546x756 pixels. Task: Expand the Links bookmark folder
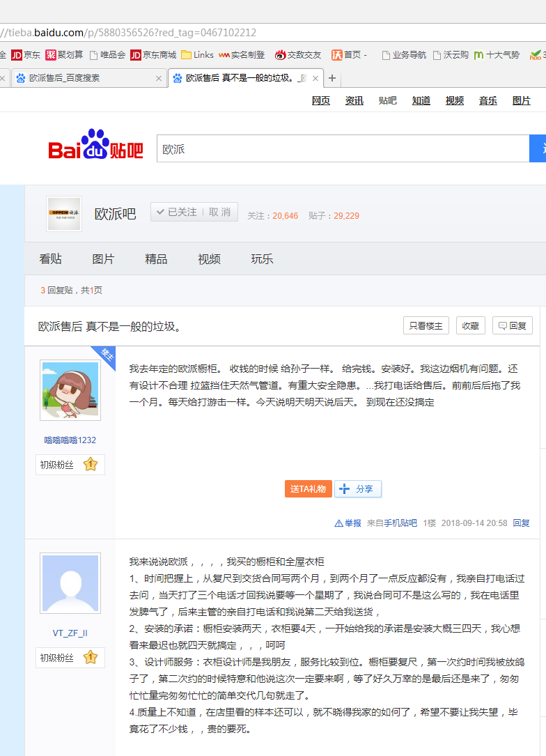197,55
